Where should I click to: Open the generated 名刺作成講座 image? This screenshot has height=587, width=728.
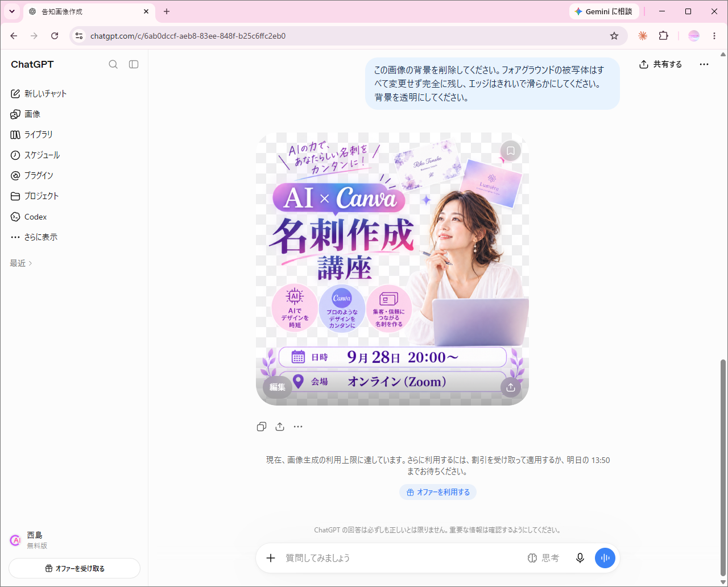click(x=392, y=268)
